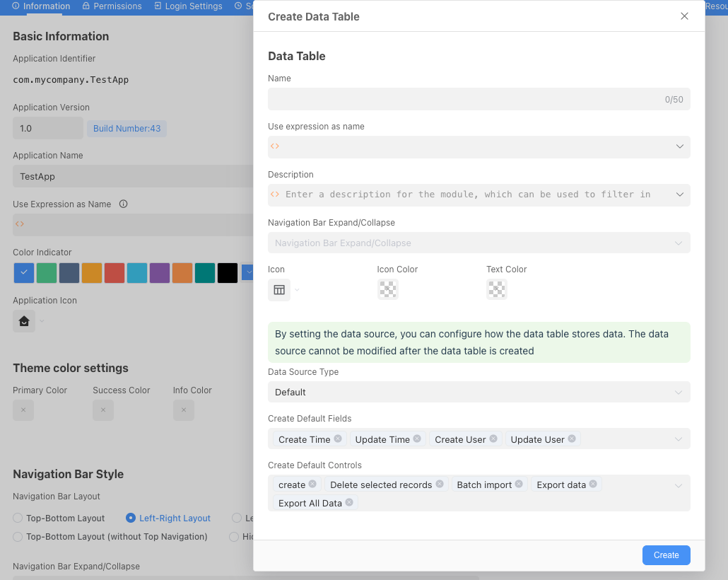Open the Description expression dropdown
728x580 pixels.
point(678,194)
